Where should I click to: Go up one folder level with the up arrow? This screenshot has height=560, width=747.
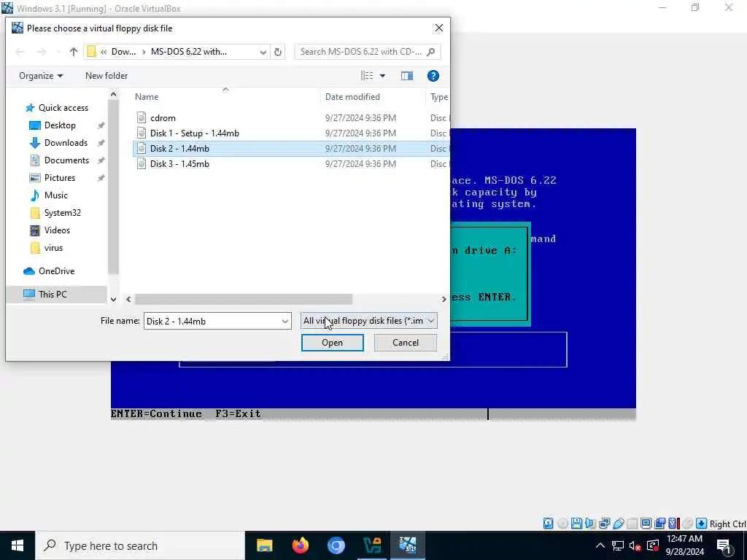pyautogui.click(x=74, y=52)
